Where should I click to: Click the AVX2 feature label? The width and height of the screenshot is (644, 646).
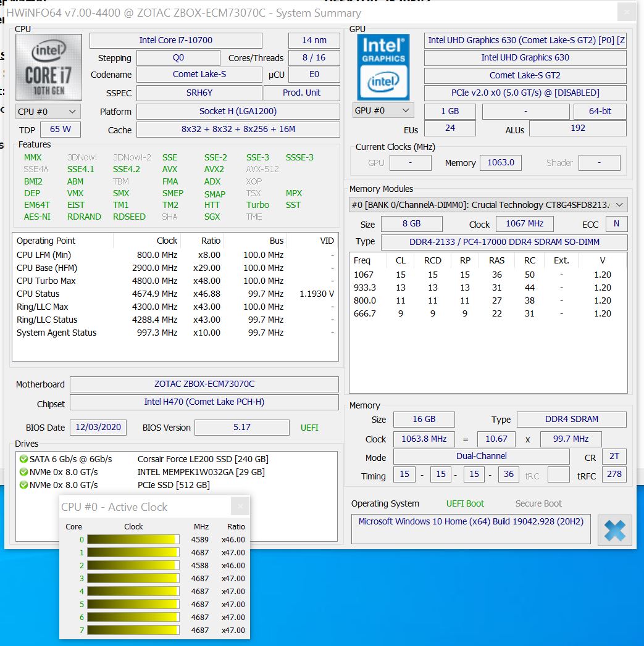tap(214, 169)
